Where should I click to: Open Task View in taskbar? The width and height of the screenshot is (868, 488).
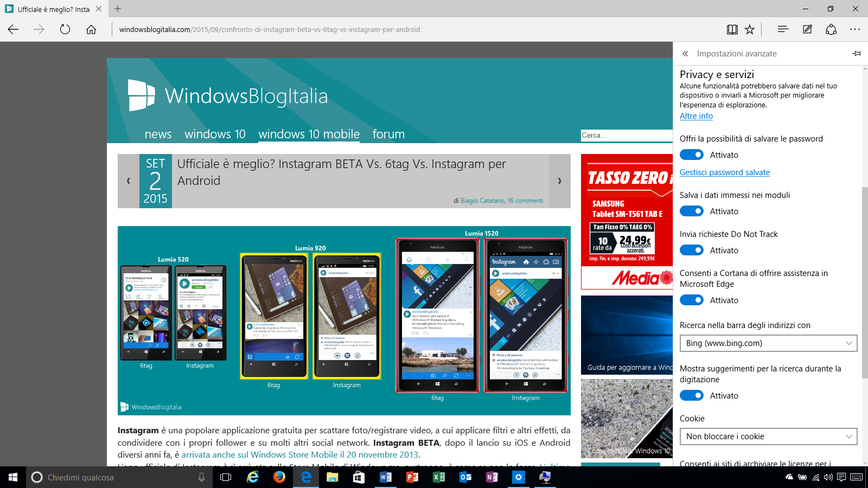click(226, 477)
